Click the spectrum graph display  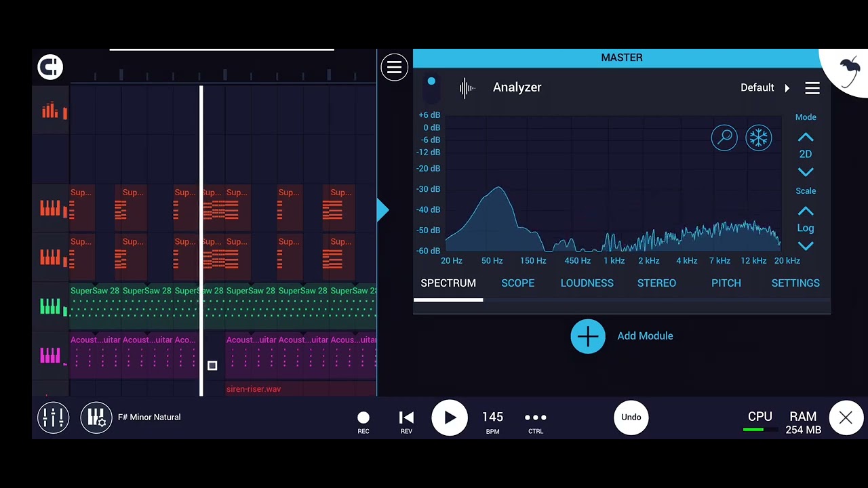[614, 184]
